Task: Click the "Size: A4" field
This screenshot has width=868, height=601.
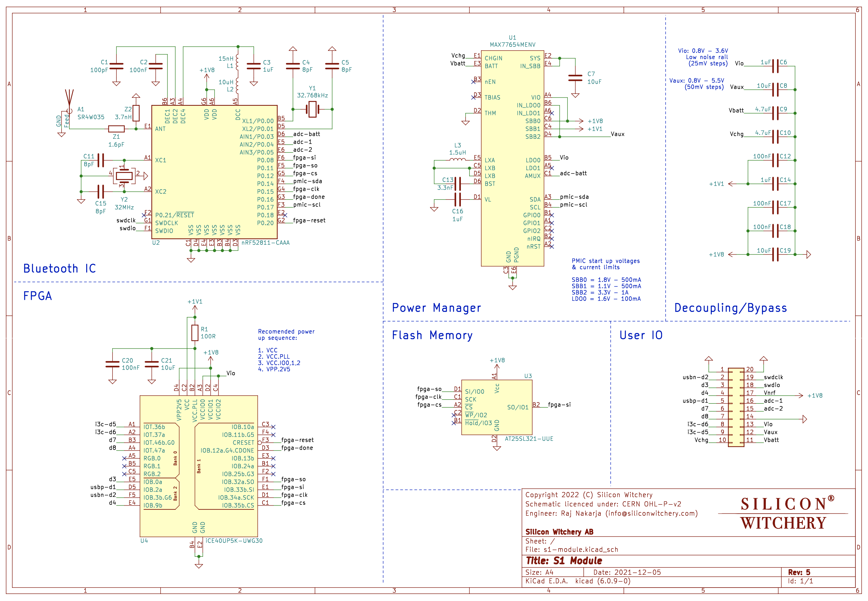Action: point(539,572)
